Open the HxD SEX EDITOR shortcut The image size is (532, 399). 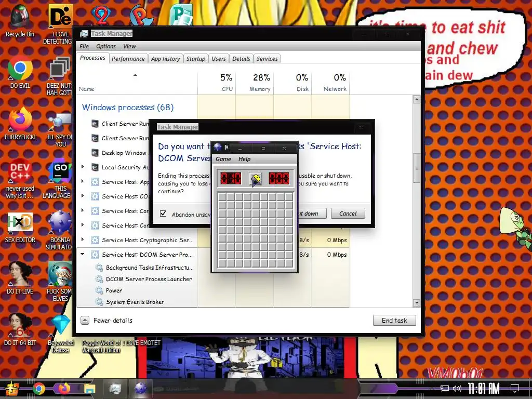20,228
